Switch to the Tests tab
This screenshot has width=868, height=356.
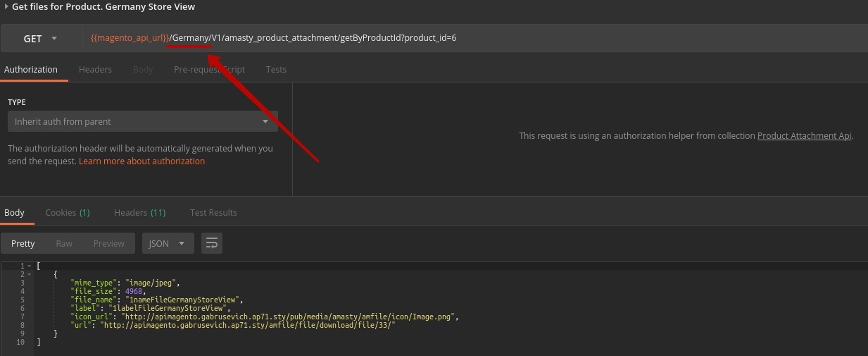(x=276, y=70)
